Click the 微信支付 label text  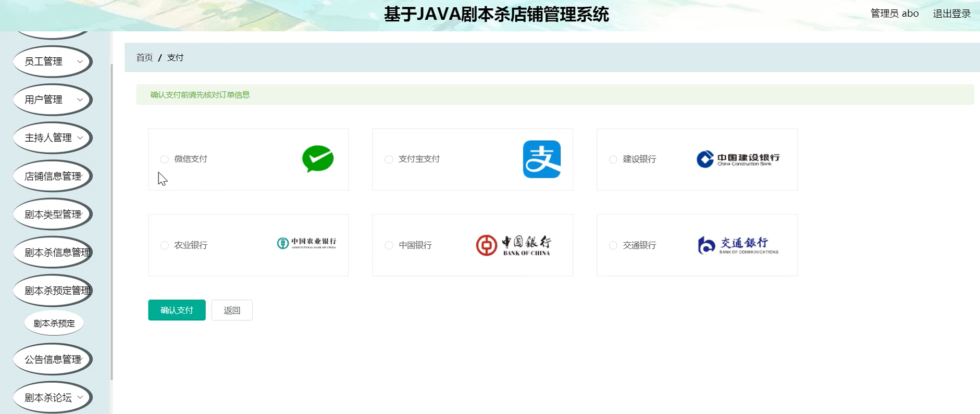tap(191, 159)
